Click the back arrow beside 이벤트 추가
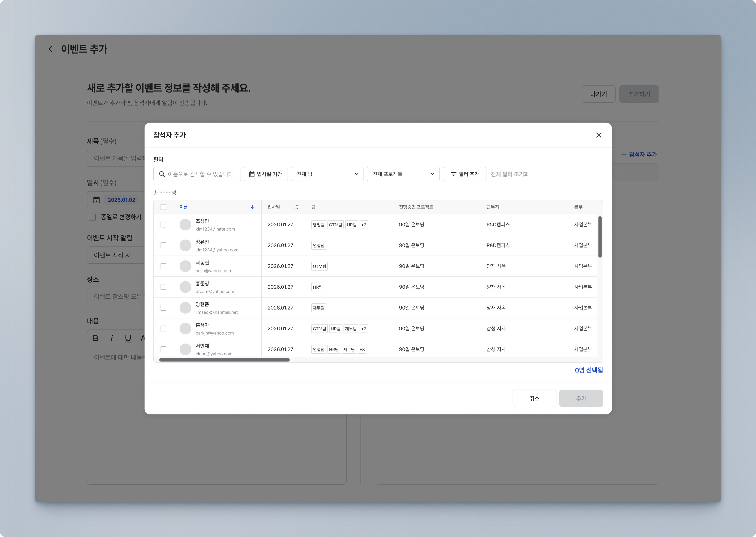Screen dimensions: 756x537 51,49
